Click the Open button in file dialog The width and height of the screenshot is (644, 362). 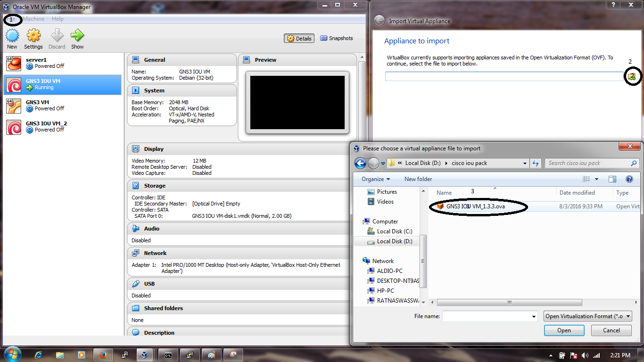tap(564, 330)
